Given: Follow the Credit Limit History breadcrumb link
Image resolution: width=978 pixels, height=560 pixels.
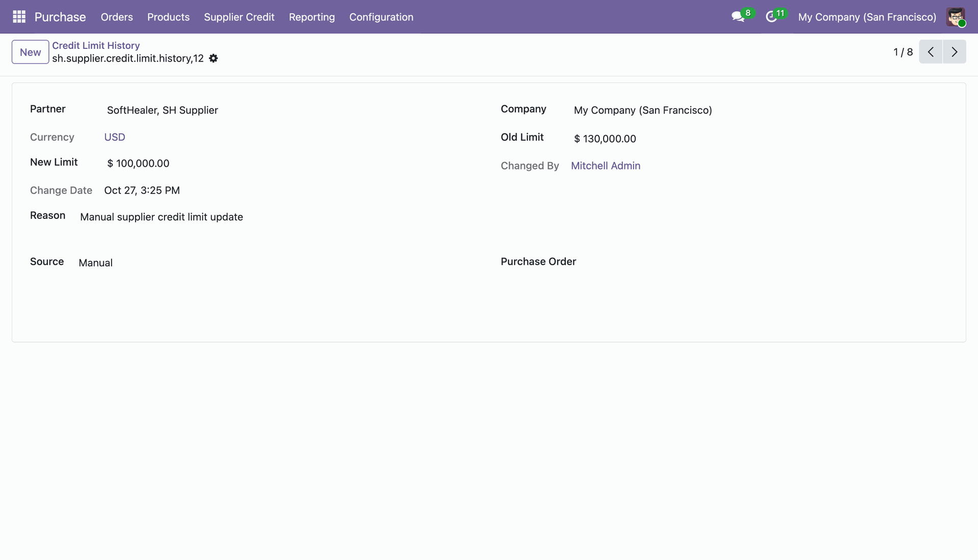Looking at the screenshot, I should point(96,45).
